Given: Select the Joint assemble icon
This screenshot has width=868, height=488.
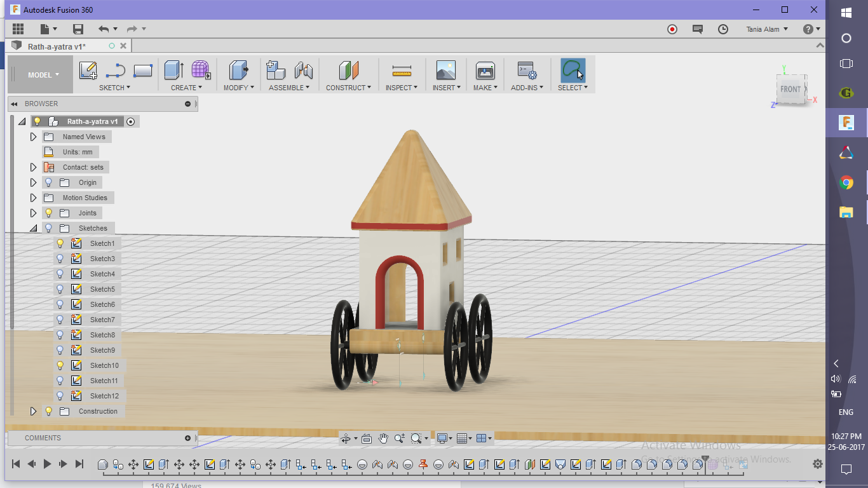Looking at the screenshot, I should coord(303,70).
